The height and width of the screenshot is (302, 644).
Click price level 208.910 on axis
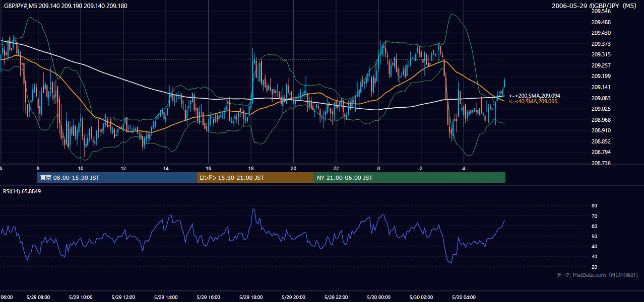[x=601, y=130]
